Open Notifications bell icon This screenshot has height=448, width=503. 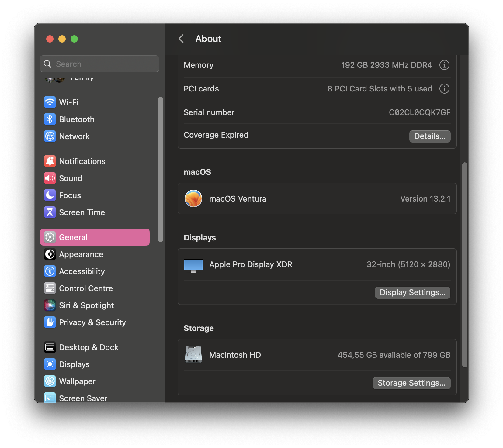(x=50, y=161)
